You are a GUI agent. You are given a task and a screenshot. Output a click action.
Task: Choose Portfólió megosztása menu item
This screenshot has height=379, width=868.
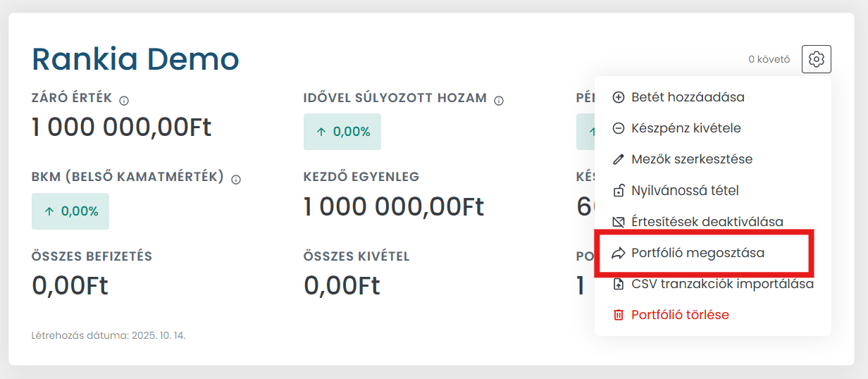697,253
